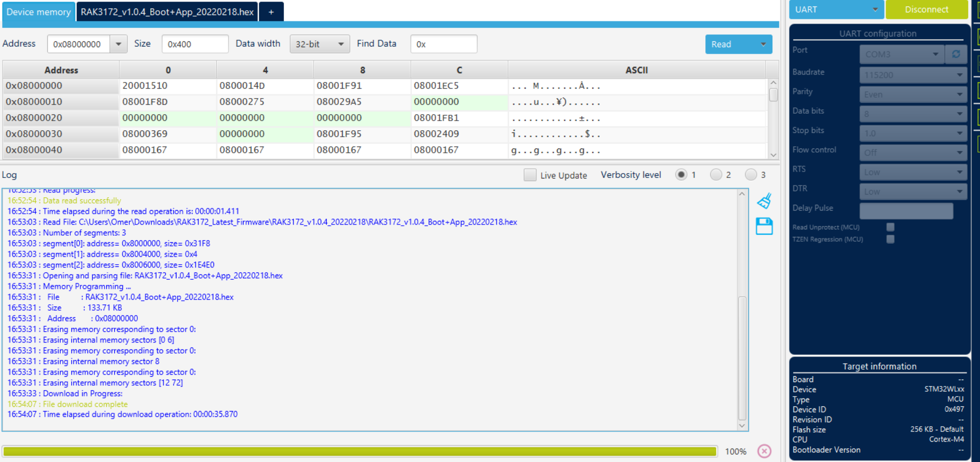This screenshot has height=462, width=980.
Task: Expand the Data width 32-bit dropdown
Action: (319, 44)
